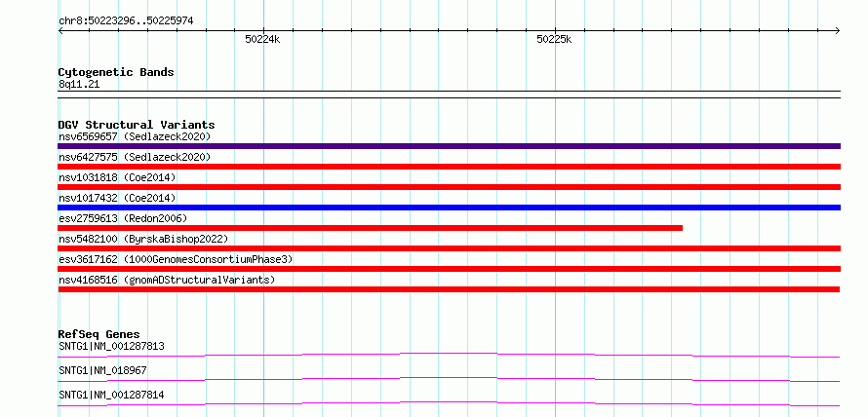
Task: Click the red esv3617162 variant bar
Action: pos(449,269)
